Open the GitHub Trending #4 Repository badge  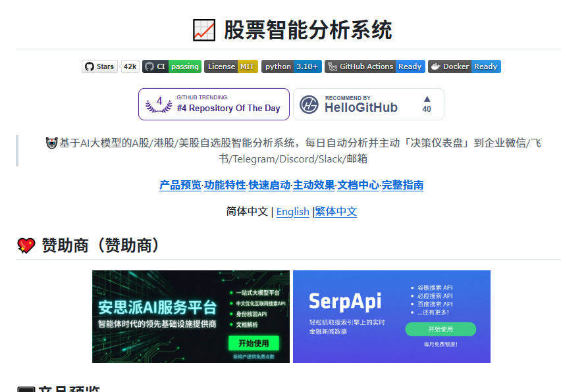click(214, 105)
